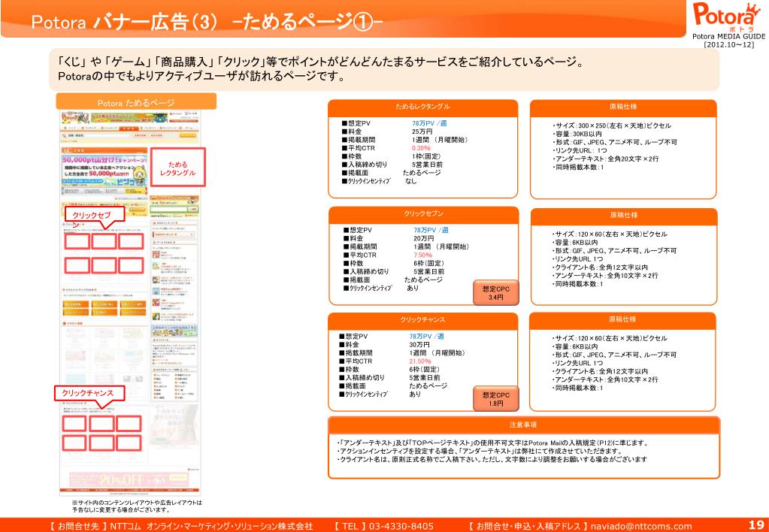
Task: Click the red "ためる レクタングル" box on the page mockup
Action: pos(177,168)
